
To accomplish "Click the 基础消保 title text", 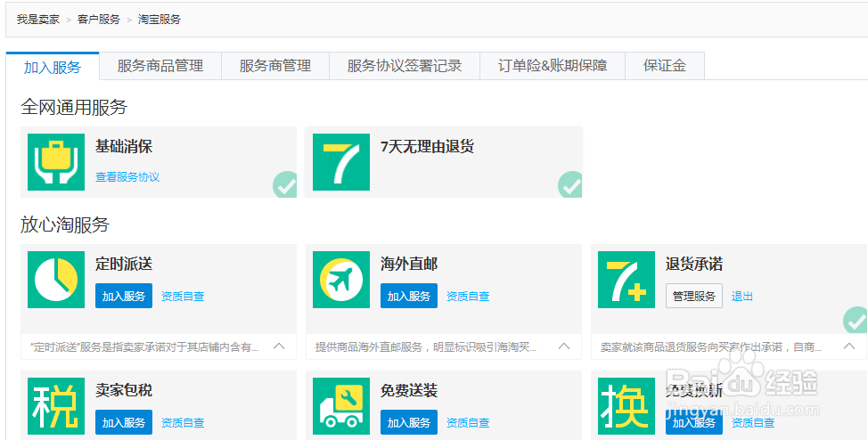I will [124, 147].
